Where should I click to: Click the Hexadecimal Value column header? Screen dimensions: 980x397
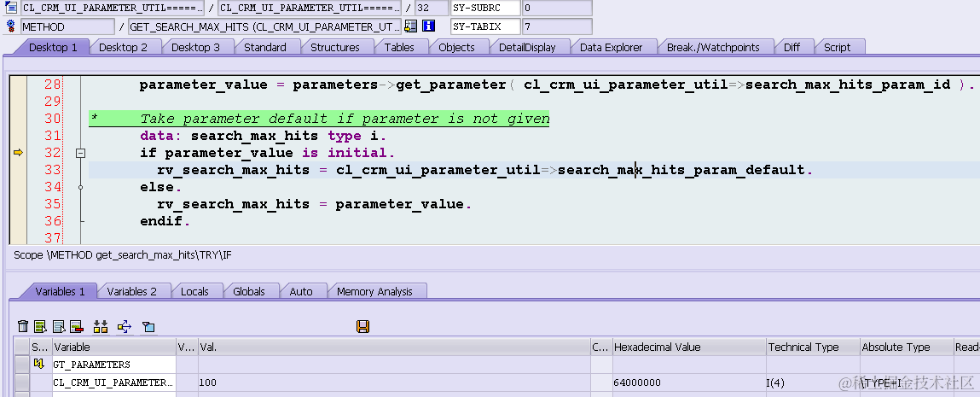coord(688,347)
